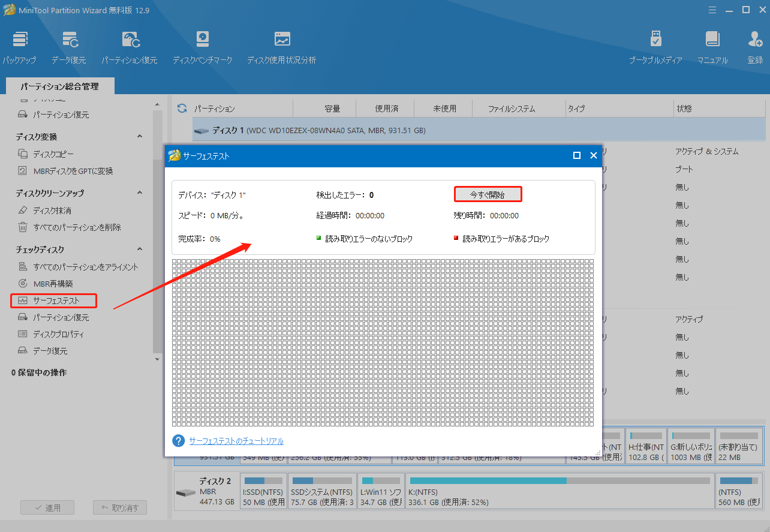Open ディスク使用状況分析 tool

281,47
